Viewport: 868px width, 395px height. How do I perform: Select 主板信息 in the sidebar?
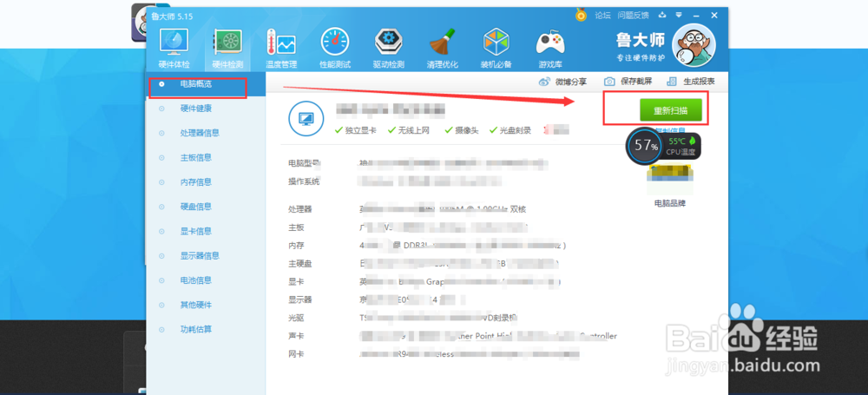tap(196, 157)
